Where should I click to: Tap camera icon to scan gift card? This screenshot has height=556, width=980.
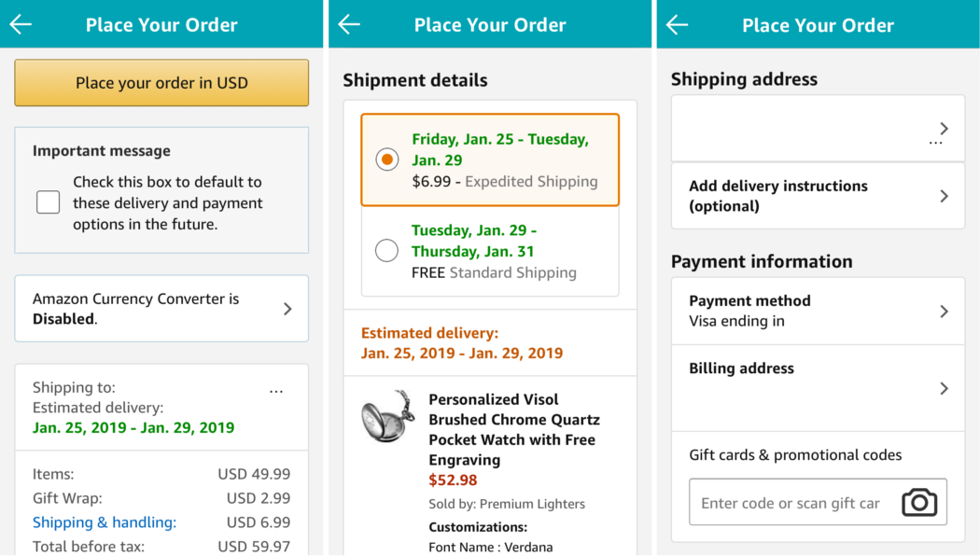coord(918,502)
